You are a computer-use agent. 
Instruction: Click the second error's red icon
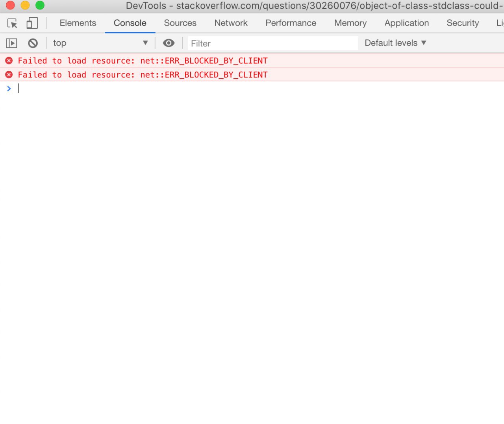9,75
